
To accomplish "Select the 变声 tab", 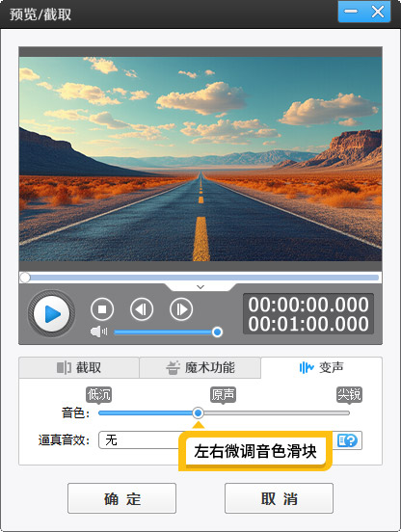I will tap(321, 367).
